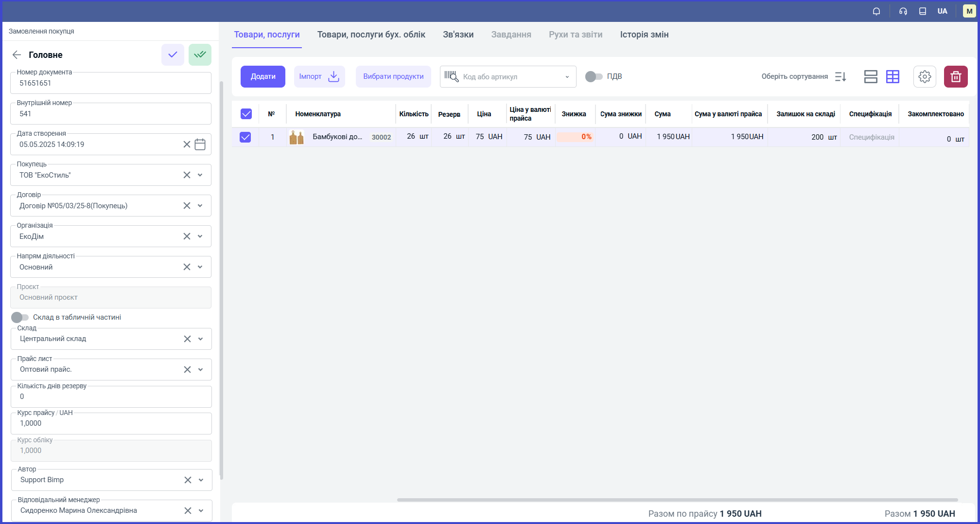Save document with single checkmark button

click(x=173, y=54)
